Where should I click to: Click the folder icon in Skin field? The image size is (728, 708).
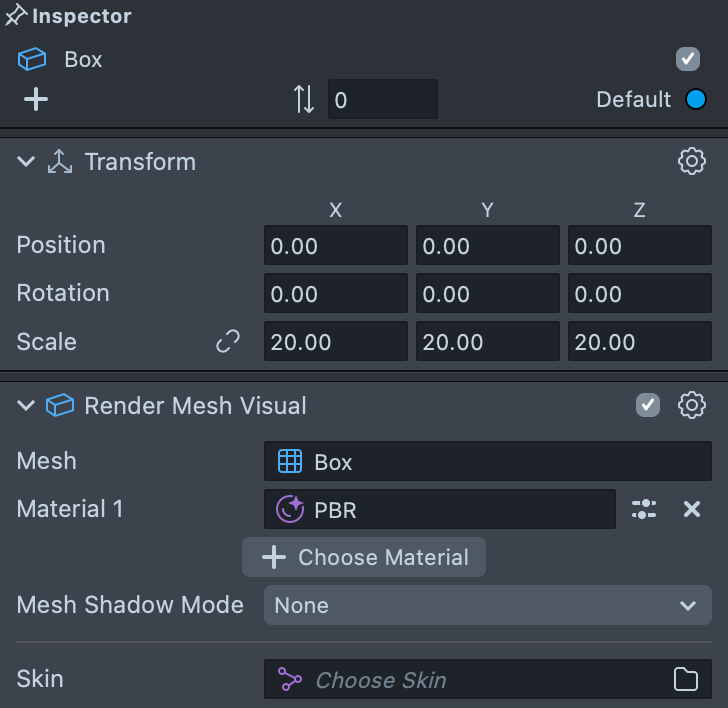coord(686,680)
